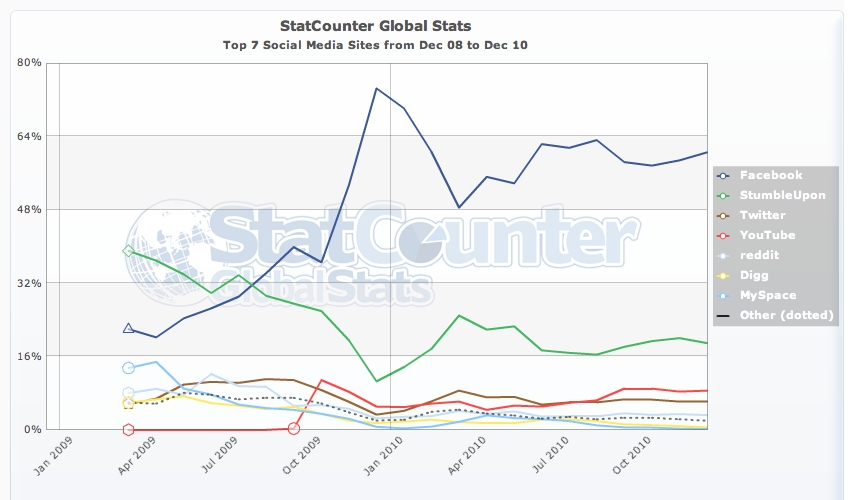This screenshot has width=854, height=500.
Task: Click the YouTube legend marker icon
Action: click(x=722, y=235)
